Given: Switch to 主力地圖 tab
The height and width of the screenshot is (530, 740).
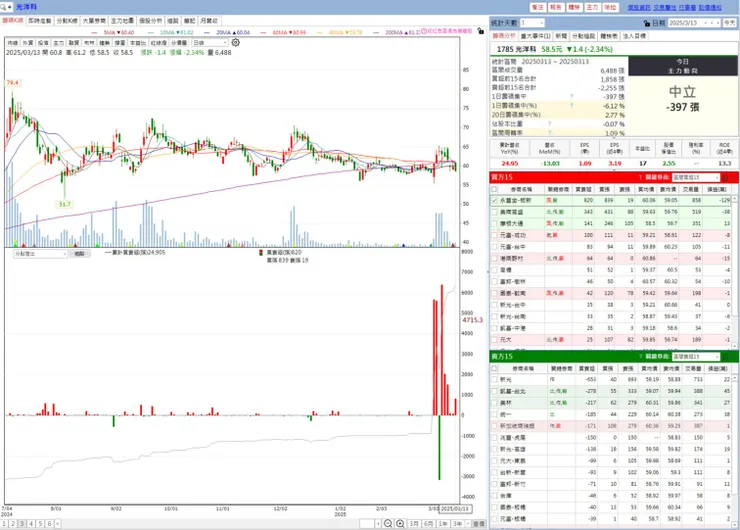Looking at the screenshot, I should pyautogui.click(x=122, y=21).
